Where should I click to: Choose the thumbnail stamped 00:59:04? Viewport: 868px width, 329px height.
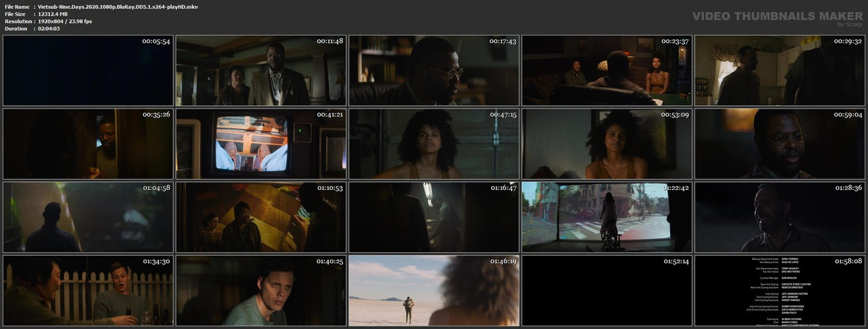click(780, 144)
